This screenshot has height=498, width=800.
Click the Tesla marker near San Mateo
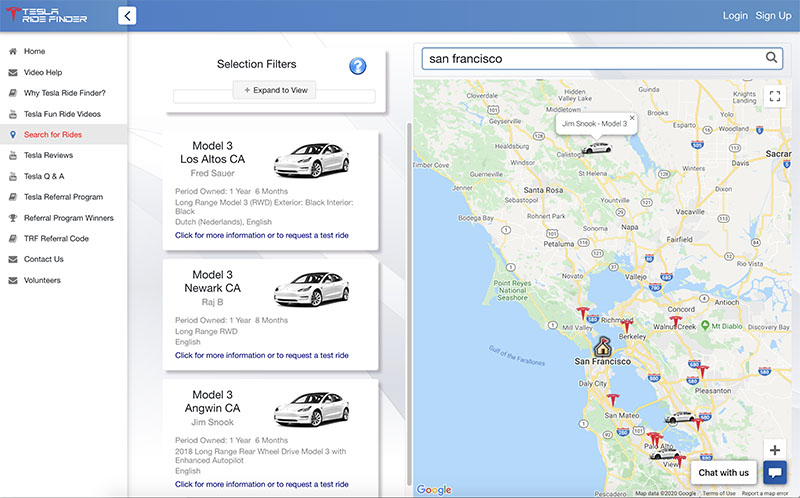(613, 400)
